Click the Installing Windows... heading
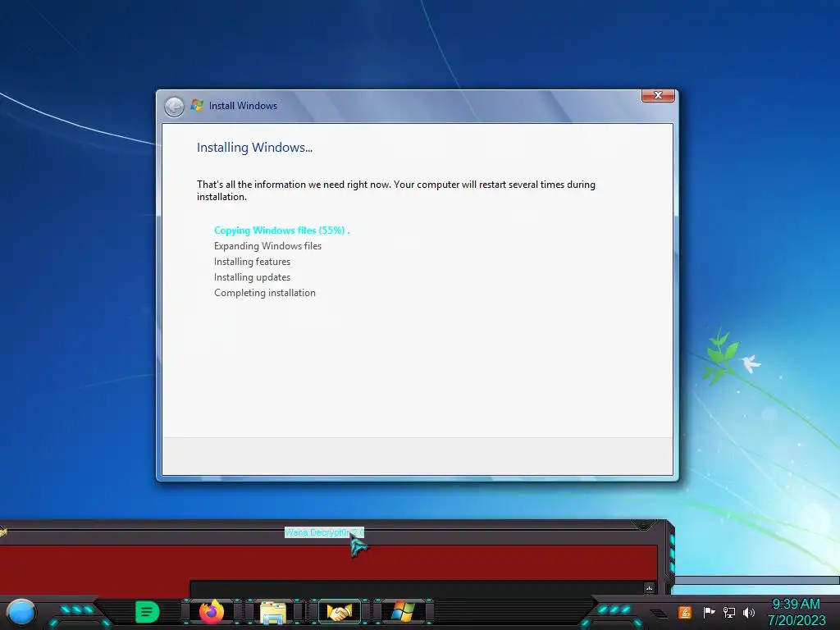This screenshot has width=840, height=630. [x=254, y=148]
